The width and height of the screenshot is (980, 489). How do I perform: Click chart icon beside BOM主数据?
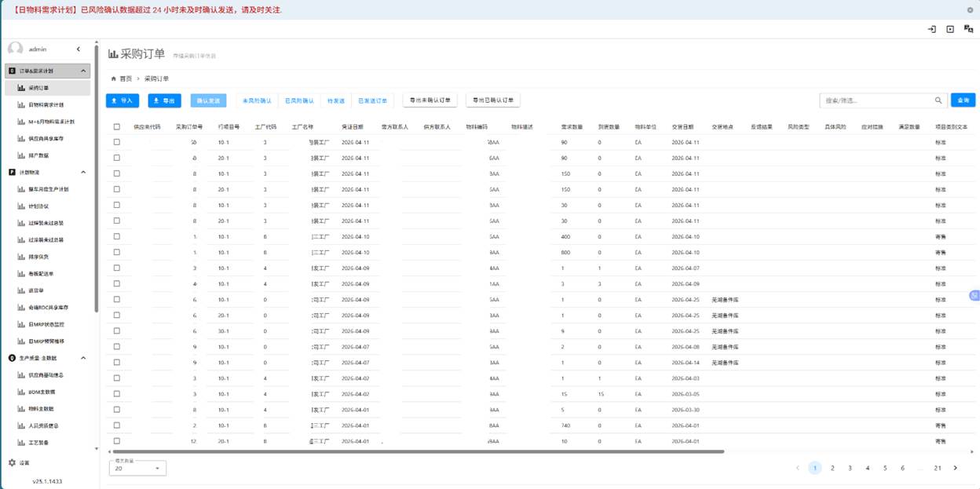coord(21,392)
